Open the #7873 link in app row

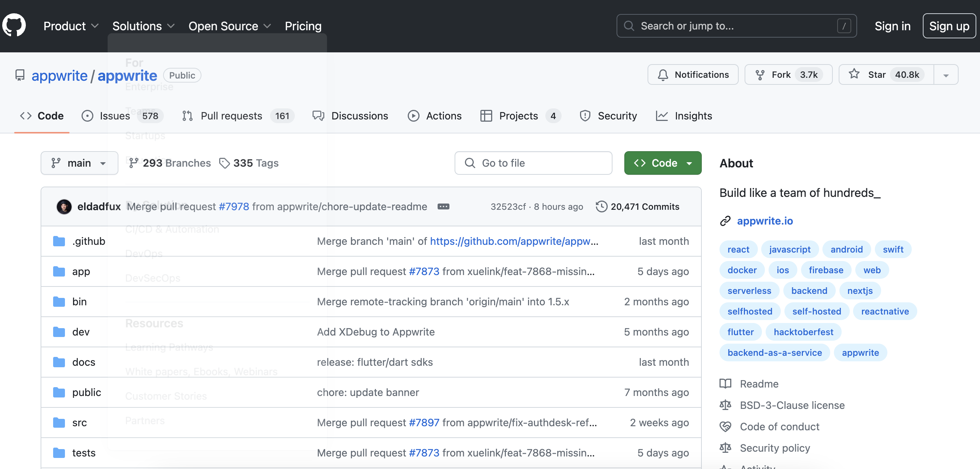point(424,271)
